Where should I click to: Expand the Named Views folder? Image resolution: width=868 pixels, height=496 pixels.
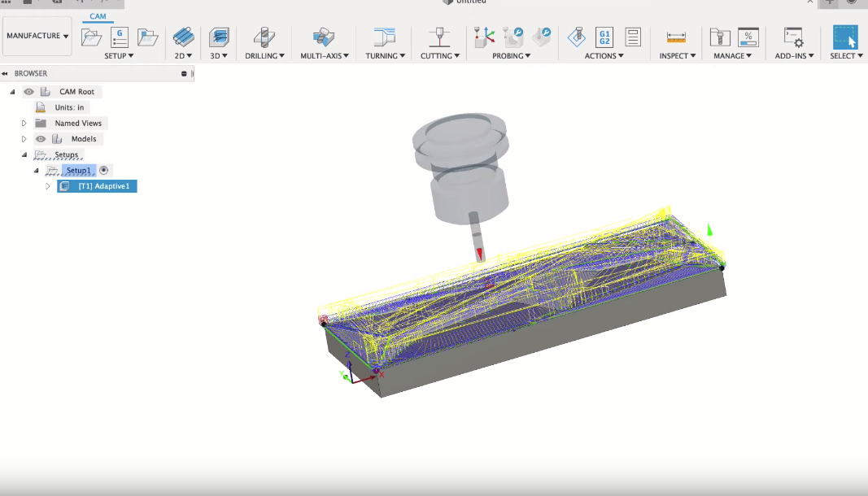point(24,123)
